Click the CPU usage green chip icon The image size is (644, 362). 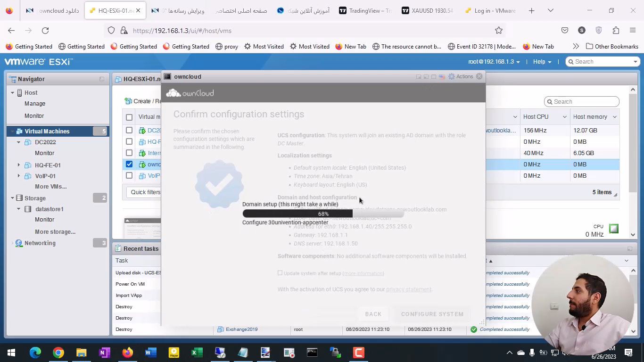pos(613,229)
